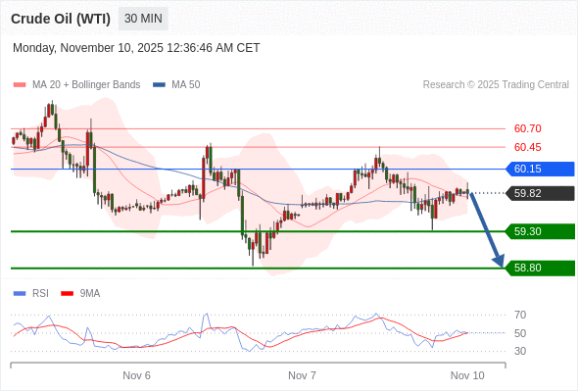The height and width of the screenshot is (392, 578).
Task: Click the MA 20 + Bollinger Bands legend label
Action: [x=86, y=85]
